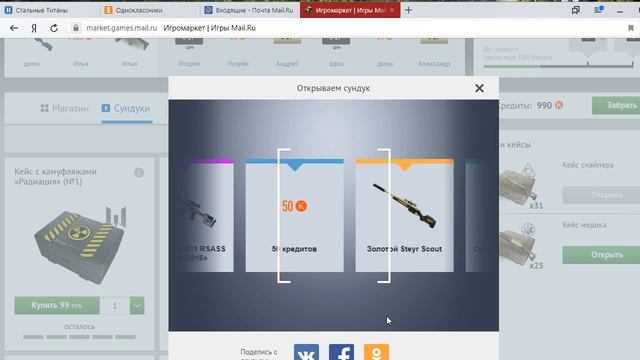Click greyed Открыть for Кейс снайпера
Image resolution: width=640 pixels, height=360 pixels.
(x=601, y=195)
